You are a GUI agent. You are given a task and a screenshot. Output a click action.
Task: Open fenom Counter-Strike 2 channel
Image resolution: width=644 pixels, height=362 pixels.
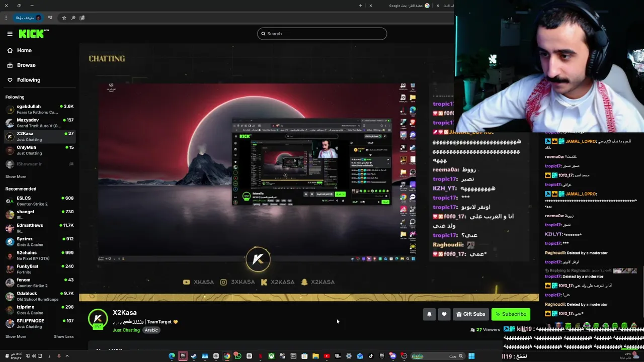(x=39, y=283)
